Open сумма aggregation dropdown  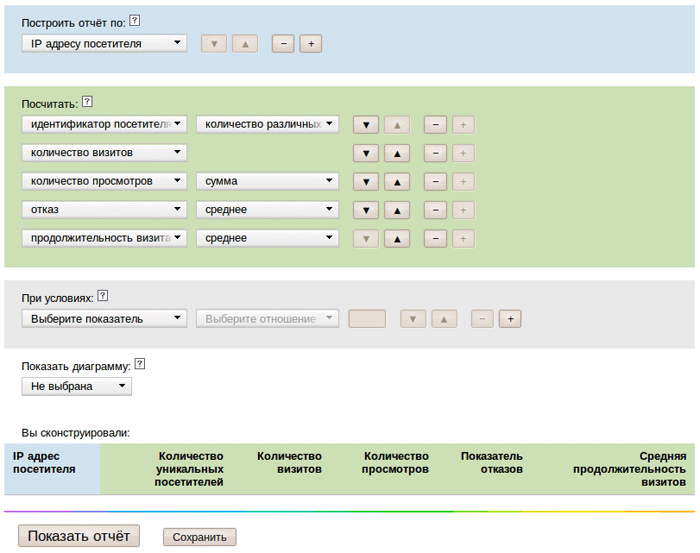(x=267, y=181)
